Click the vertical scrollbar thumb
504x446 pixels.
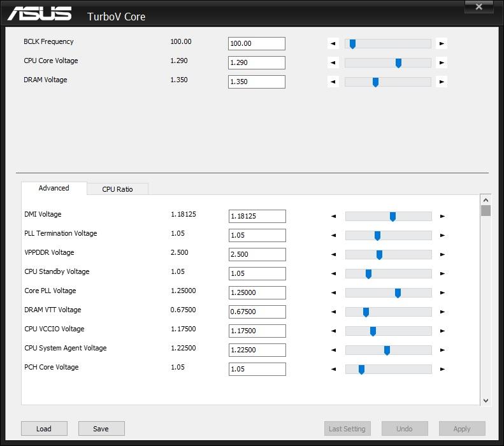pos(486,211)
